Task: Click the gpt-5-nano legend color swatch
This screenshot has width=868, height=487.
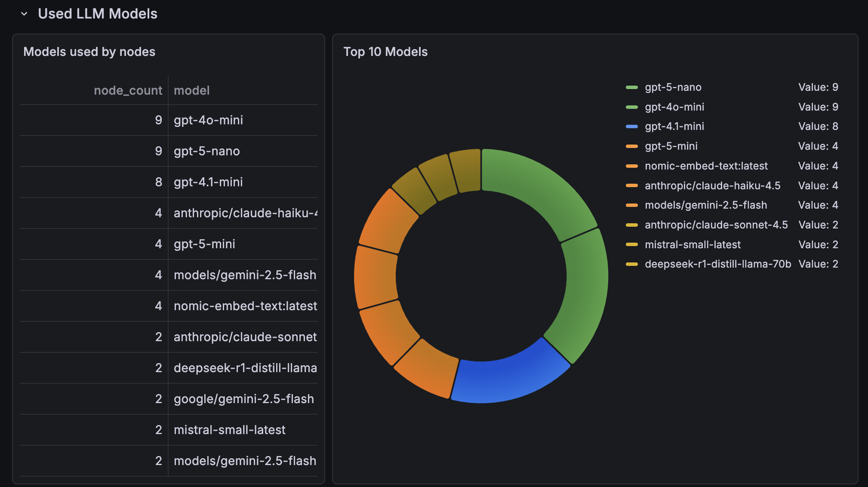Action: tap(631, 87)
